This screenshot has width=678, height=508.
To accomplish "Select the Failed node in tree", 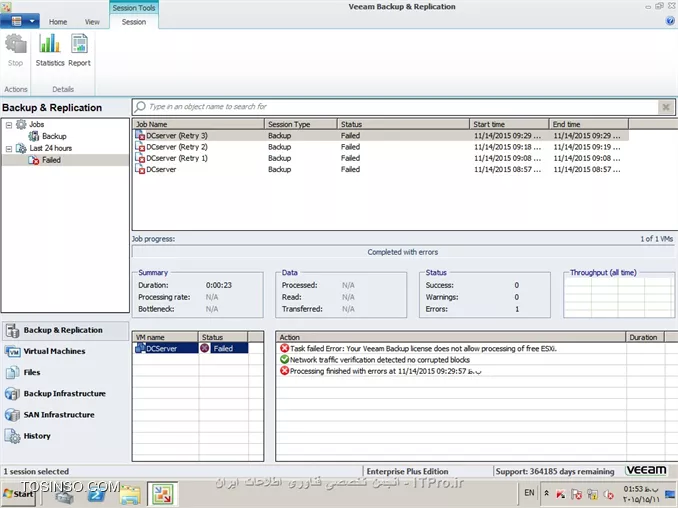I will click(45, 160).
